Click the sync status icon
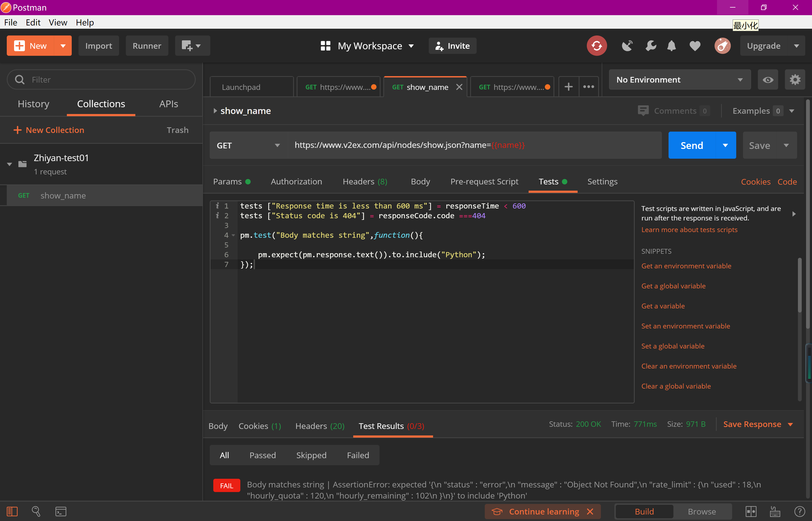Image resolution: width=812 pixels, height=521 pixels. click(x=597, y=46)
